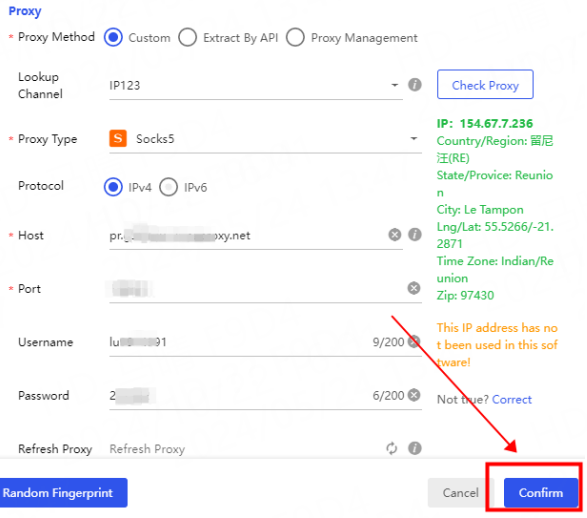Clear the Password field with X icon

(414, 395)
